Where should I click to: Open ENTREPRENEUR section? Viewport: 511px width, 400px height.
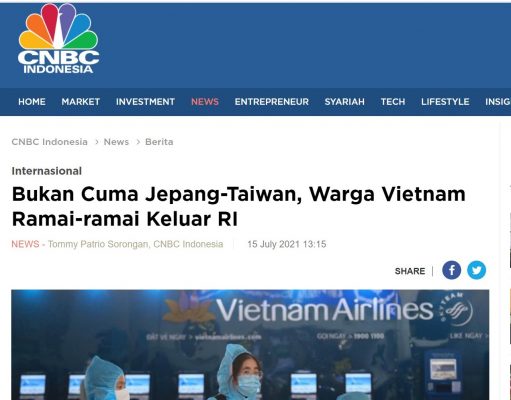pyautogui.click(x=272, y=102)
